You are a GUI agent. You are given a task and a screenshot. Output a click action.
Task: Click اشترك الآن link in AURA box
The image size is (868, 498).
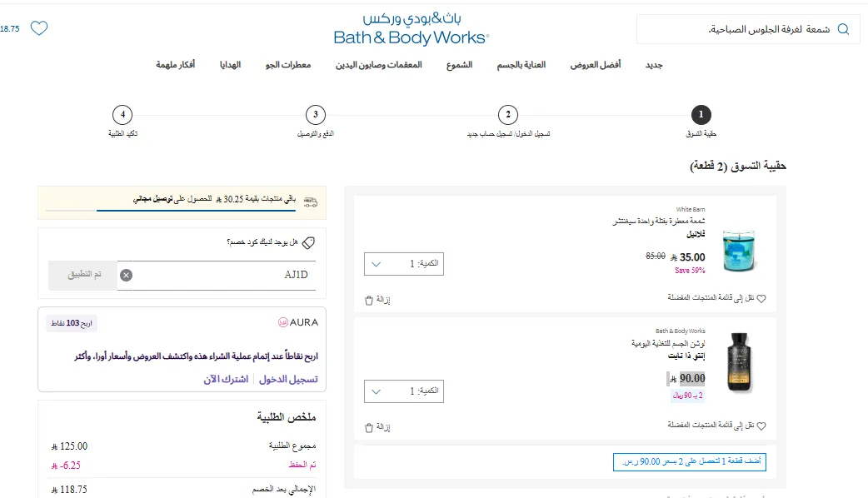click(x=226, y=379)
